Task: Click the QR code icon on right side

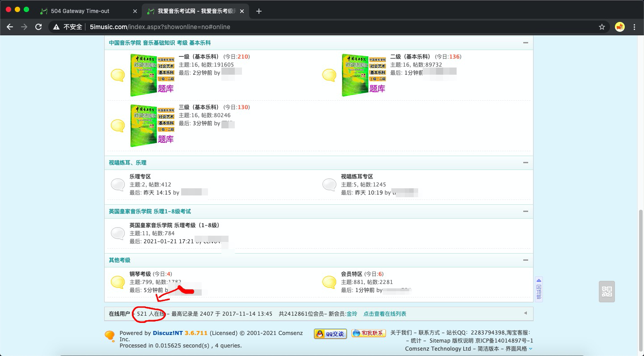Action: (x=607, y=292)
